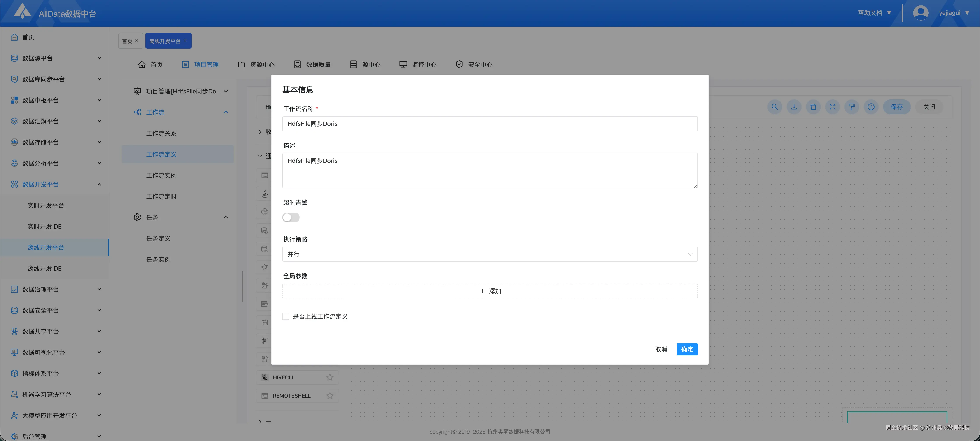
Task: Star the HIVECLI task type
Action: point(329,377)
